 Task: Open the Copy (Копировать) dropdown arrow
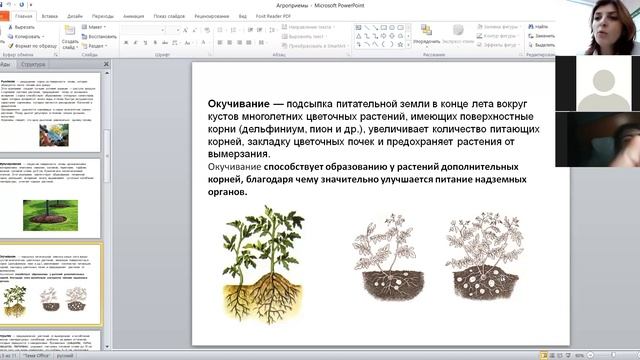coord(43,36)
